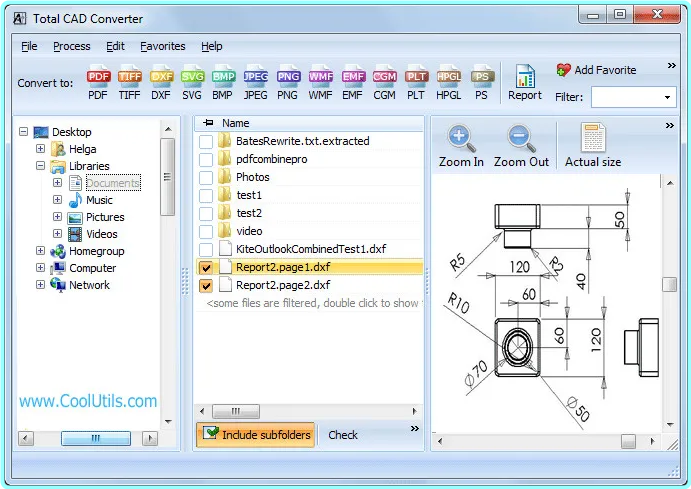Check the test2 folder checkbox

coord(206,214)
